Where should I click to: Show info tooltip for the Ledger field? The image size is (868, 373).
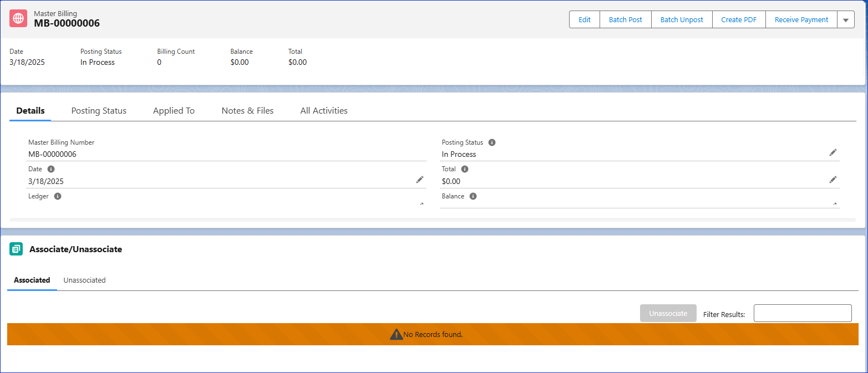point(58,196)
